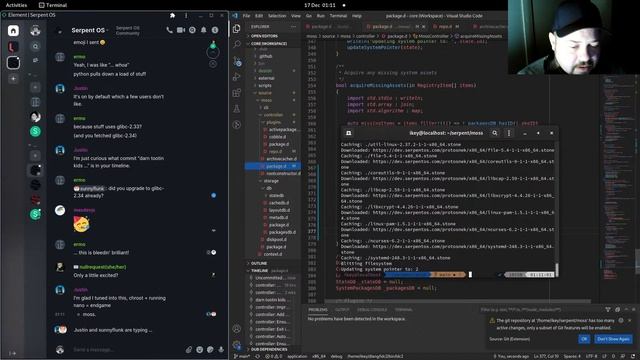Open Selection menu in VS Code

(277, 16)
